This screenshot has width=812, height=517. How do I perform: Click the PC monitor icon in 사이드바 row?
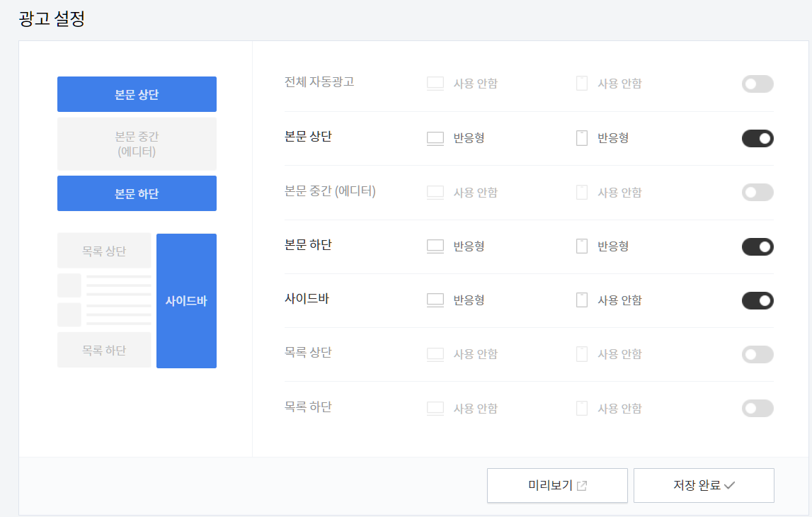tap(435, 300)
